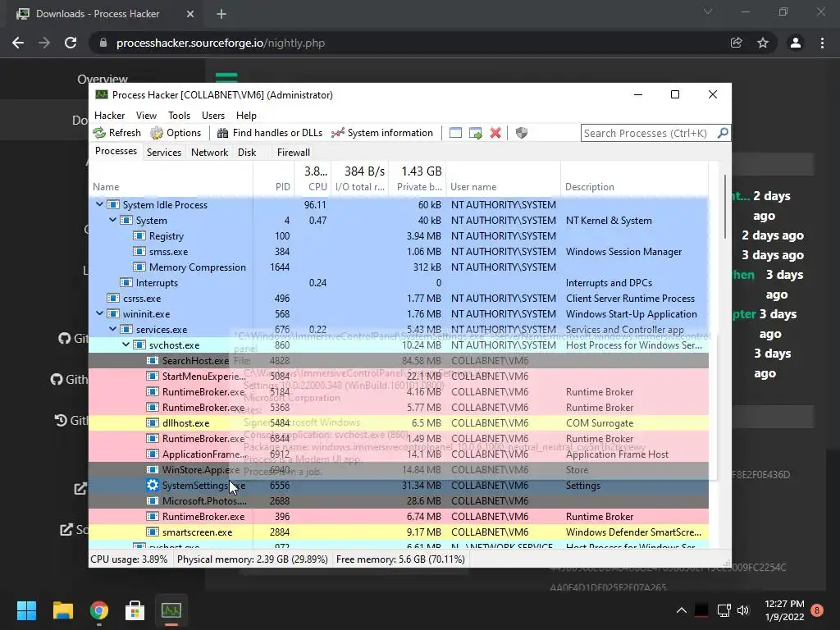This screenshot has height=630, width=840.
Task: Click the Interrupts row icon
Action: (x=126, y=282)
